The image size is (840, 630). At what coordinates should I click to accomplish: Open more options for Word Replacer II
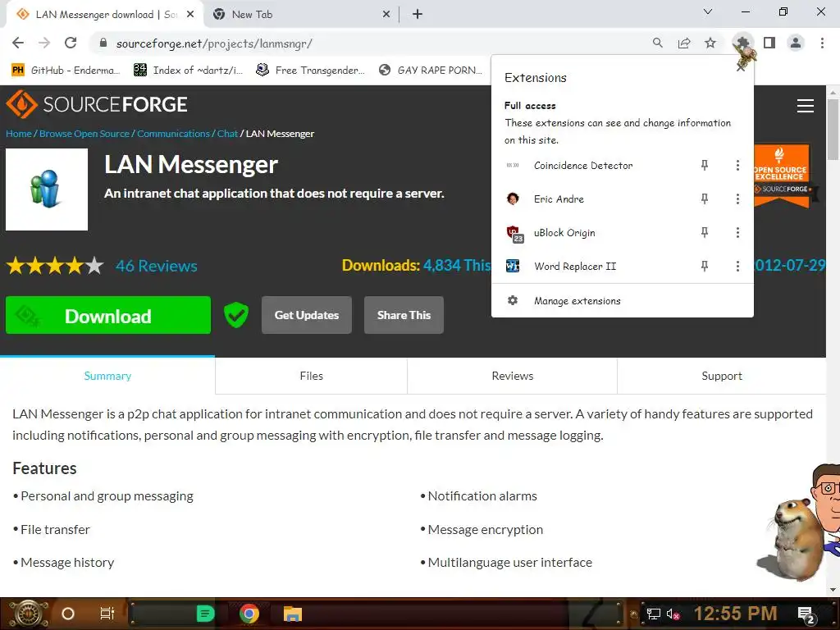[737, 267]
